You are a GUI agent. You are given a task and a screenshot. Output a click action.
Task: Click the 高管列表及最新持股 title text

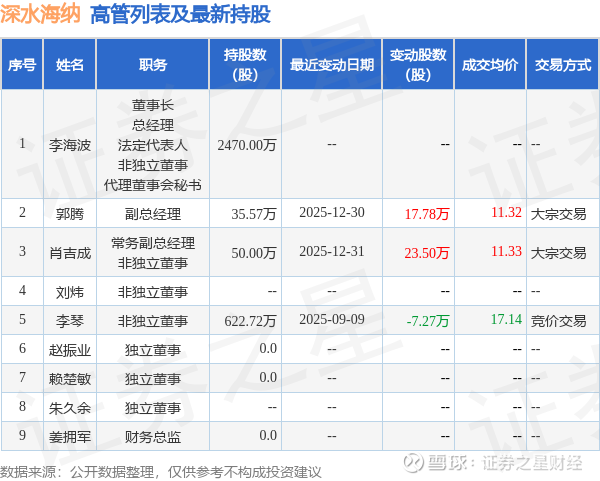click(x=181, y=15)
